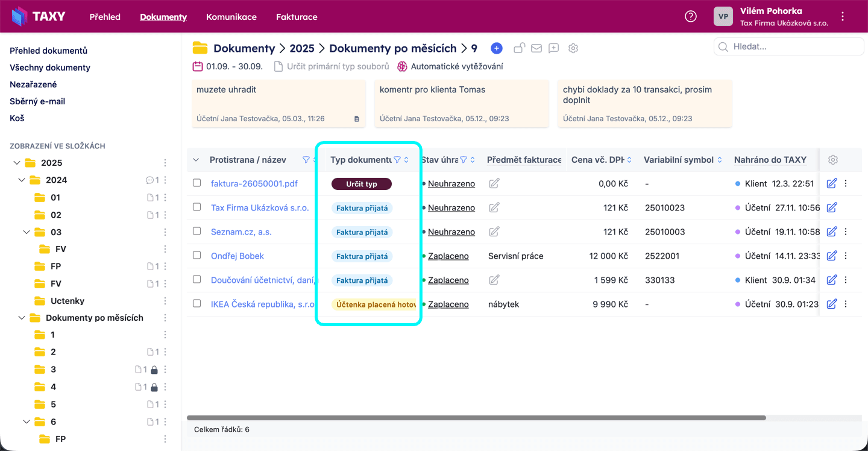
Task: Click the table column settings gear icon
Action: point(833,160)
